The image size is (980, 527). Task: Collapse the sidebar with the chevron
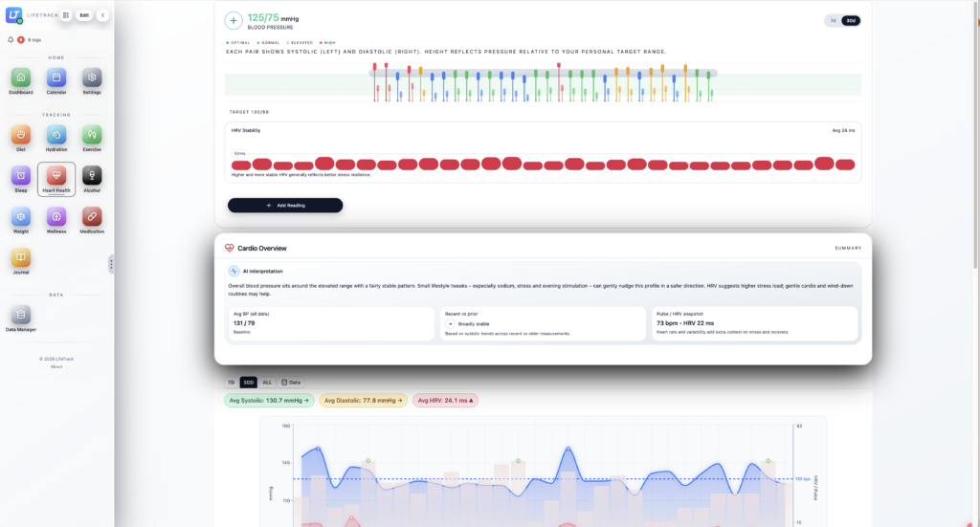[102, 15]
